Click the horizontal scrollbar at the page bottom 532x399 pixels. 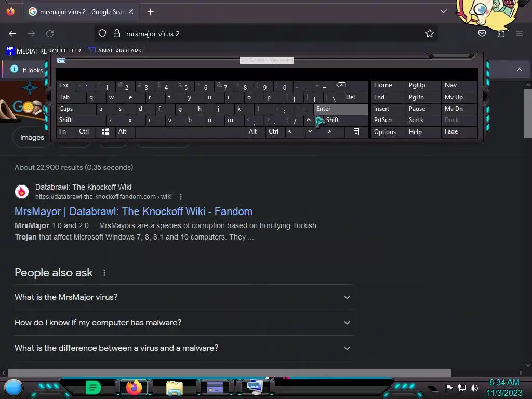coord(229,373)
